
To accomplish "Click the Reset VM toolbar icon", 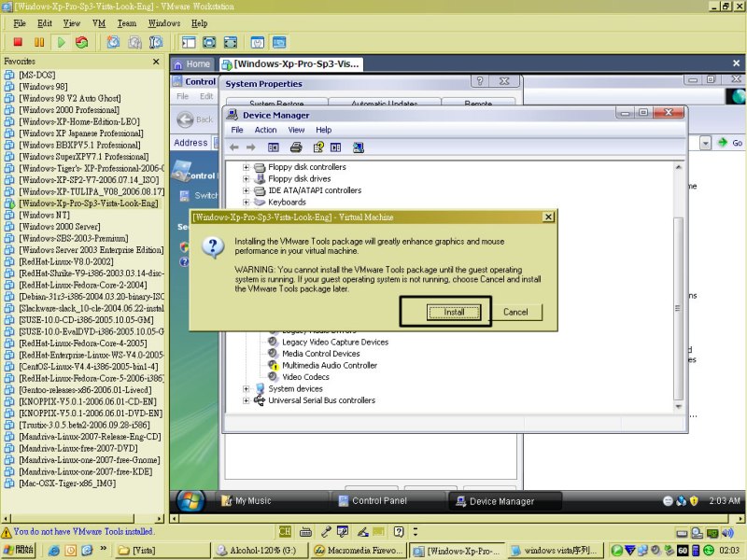I will tap(82, 42).
